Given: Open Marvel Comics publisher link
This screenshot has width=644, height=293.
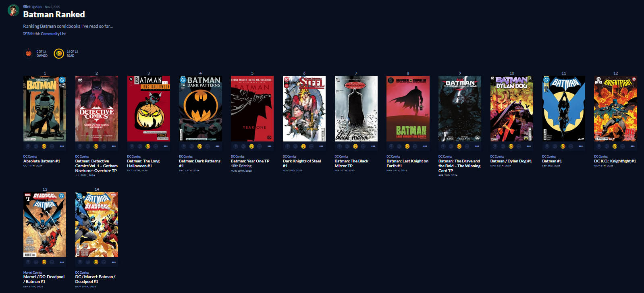Looking at the screenshot, I should coord(33,272).
